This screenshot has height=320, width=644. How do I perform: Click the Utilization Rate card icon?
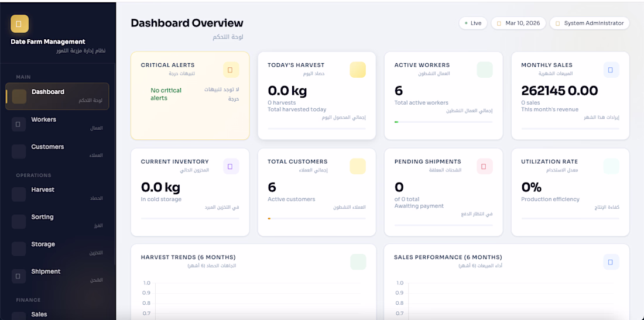tap(611, 166)
